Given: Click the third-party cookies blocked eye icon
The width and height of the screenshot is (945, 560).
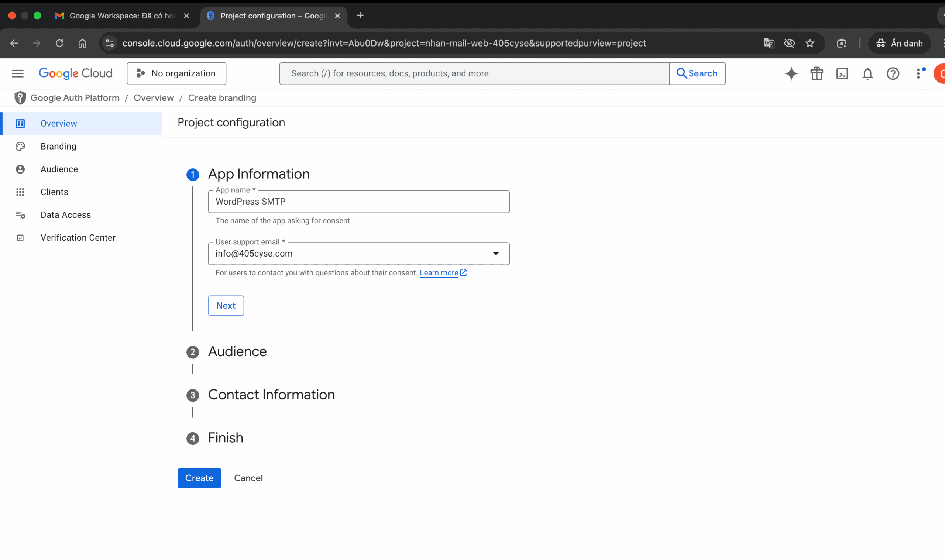Looking at the screenshot, I should pyautogui.click(x=790, y=43).
